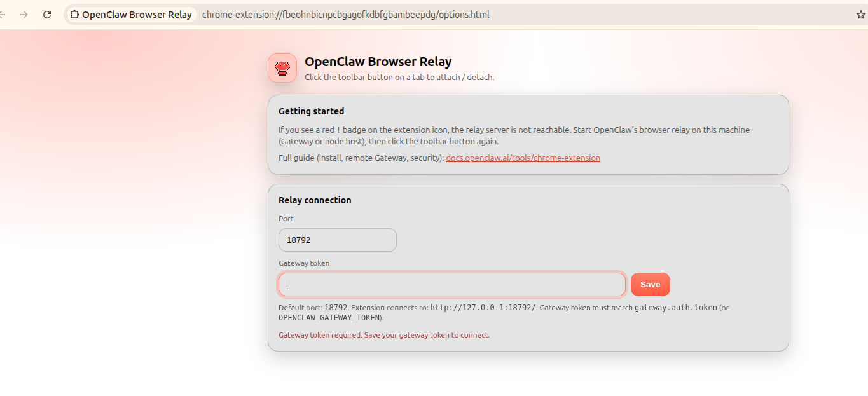Go back using the browser back arrow
868x396 pixels.
[3, 15]
